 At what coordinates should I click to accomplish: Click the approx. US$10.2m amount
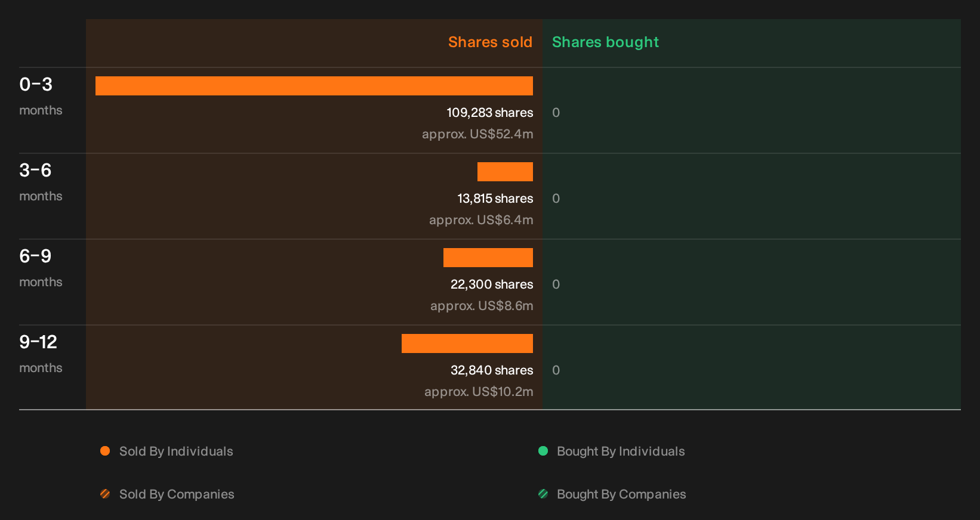pyautogui.click(x=479, y=392)
